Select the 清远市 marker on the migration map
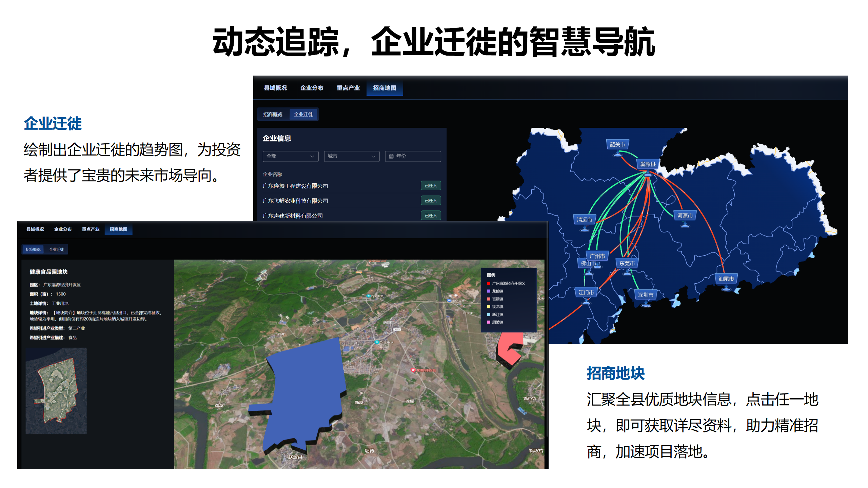Image resolution: width=868 pixels, height=488 pixels. [584, 220]
